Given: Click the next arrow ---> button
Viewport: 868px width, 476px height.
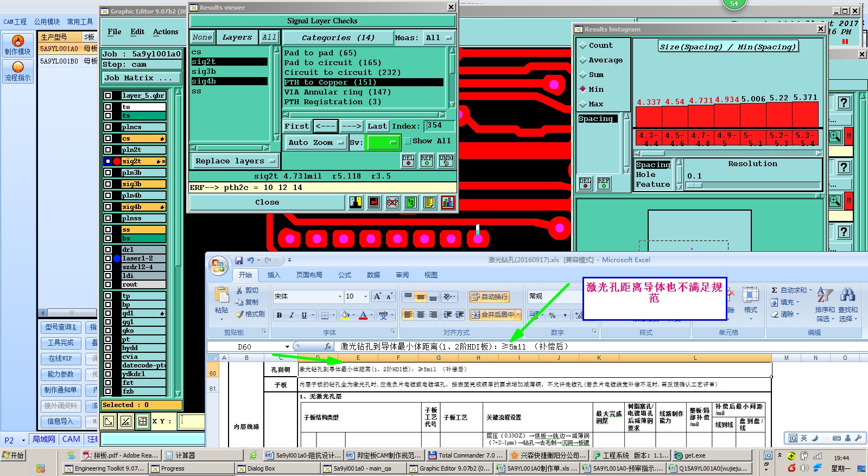Looking at the screenshot, I should click(351, 126).
